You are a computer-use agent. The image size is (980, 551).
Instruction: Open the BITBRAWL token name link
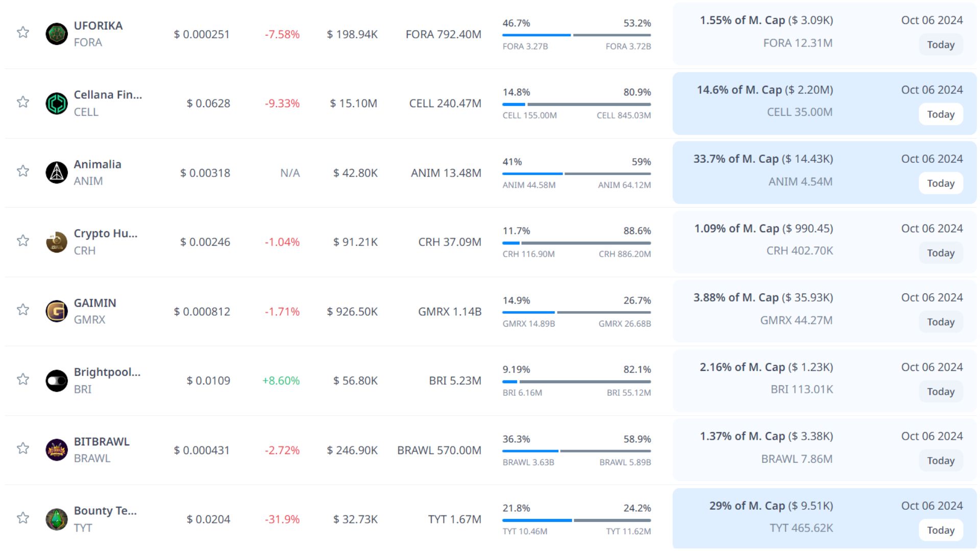pos(102,442)
